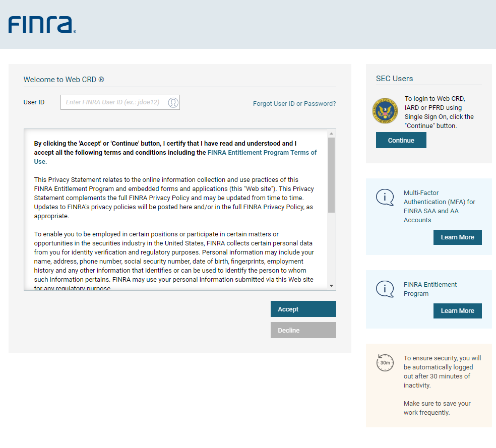The width and height of the screenshot is (496, 448).
Task: Click the SEC Users panel heading
Action: [x=394, y=79]
